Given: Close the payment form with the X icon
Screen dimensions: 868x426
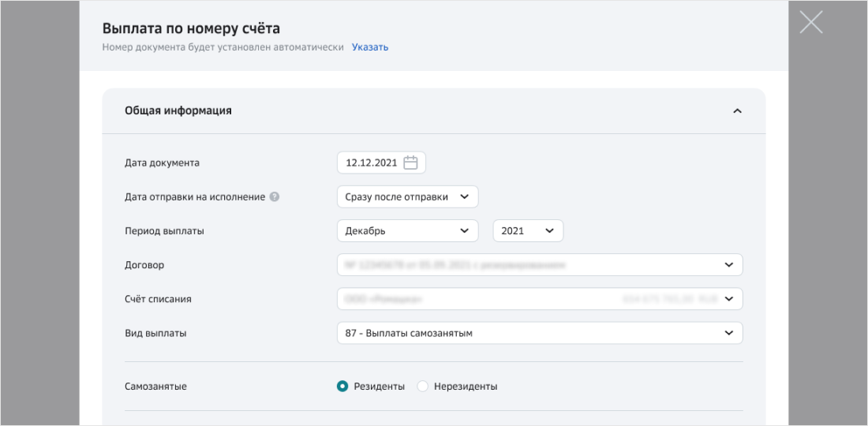Looking at the screenshot, I should [810, 22].
